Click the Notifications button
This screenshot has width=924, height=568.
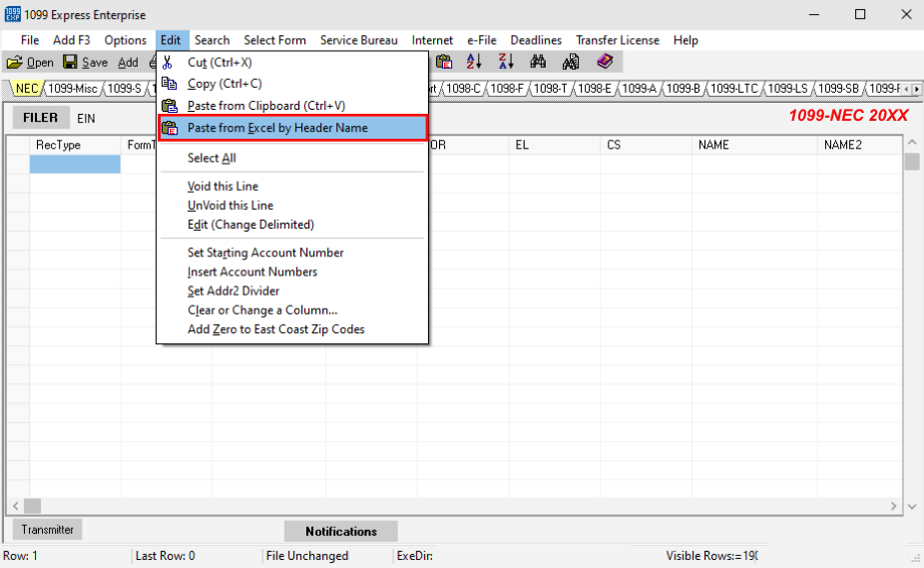(340, 531)
